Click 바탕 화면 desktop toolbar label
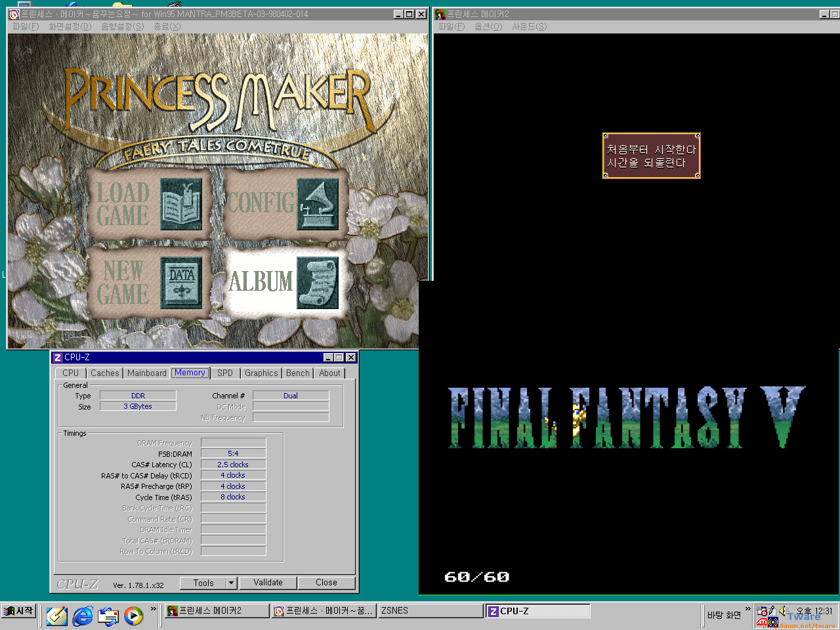The width and height of the screenshot is (840, 630). click(x=724, y=615)
